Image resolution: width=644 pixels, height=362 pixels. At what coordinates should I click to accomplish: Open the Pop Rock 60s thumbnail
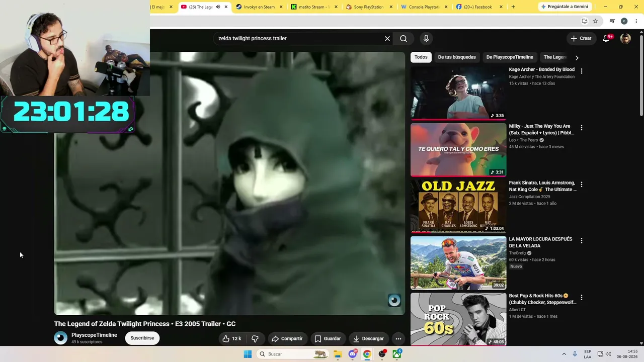tap(458, 319)
